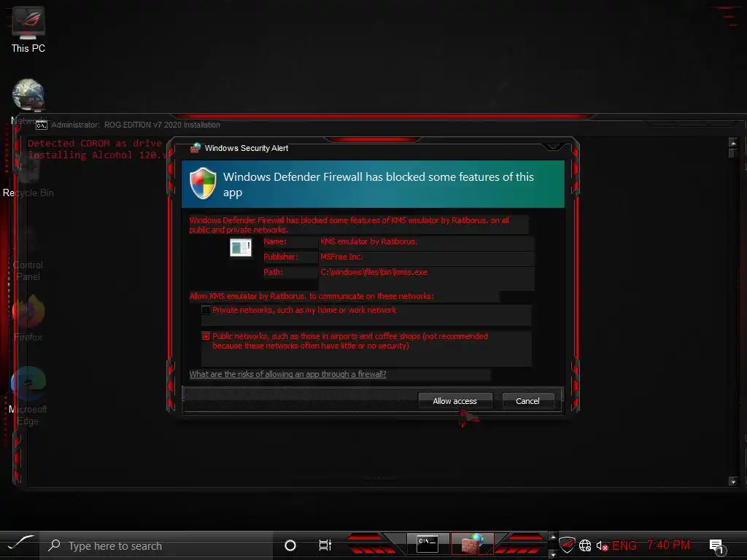This screenshot has width=747, height=560.
Task: Open the network globe tray icon
Action: click(x=585, y=545)
